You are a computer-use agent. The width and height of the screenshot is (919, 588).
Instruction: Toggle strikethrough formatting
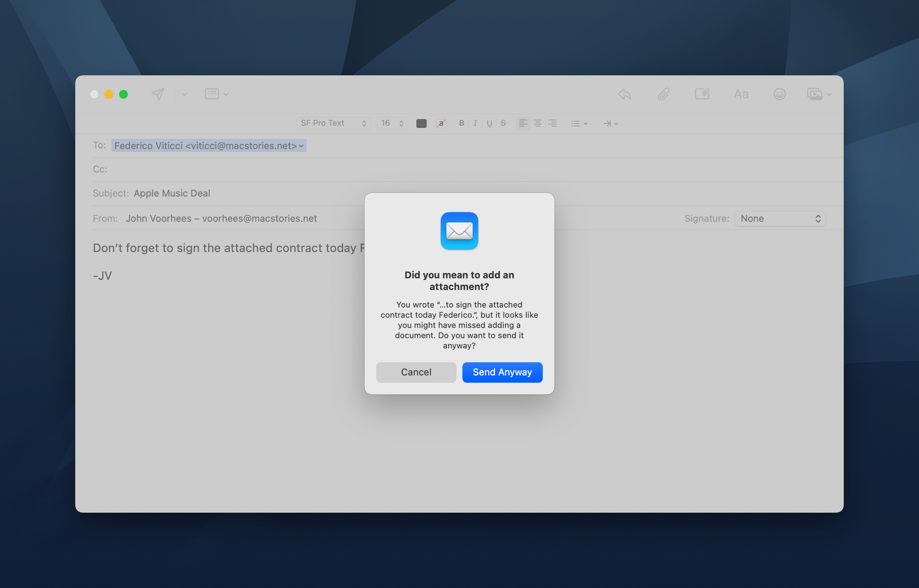point(503,123)
